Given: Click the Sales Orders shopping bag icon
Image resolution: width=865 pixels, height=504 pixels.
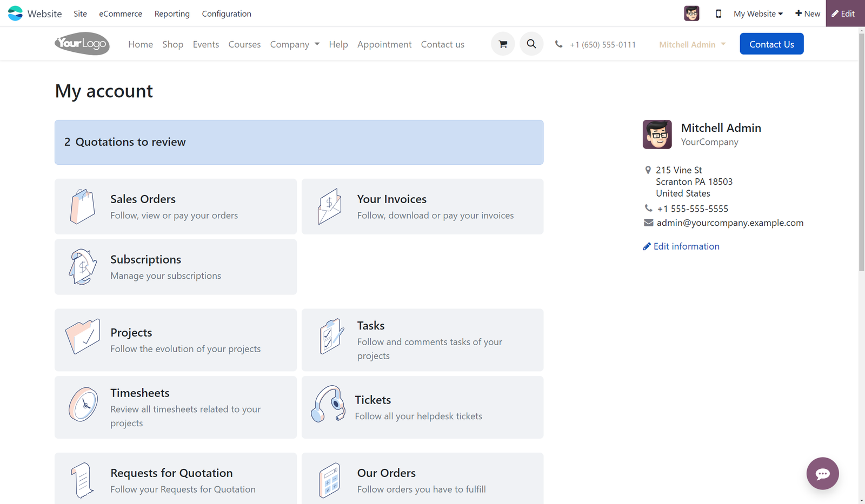Looking at the screenshot, I should pyautogui.click(x=83, y=206).
